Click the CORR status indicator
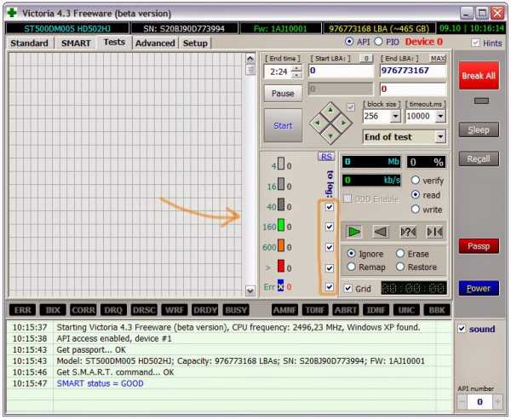The height and width of the screenshot is (420, 511). tap(83, 310)
